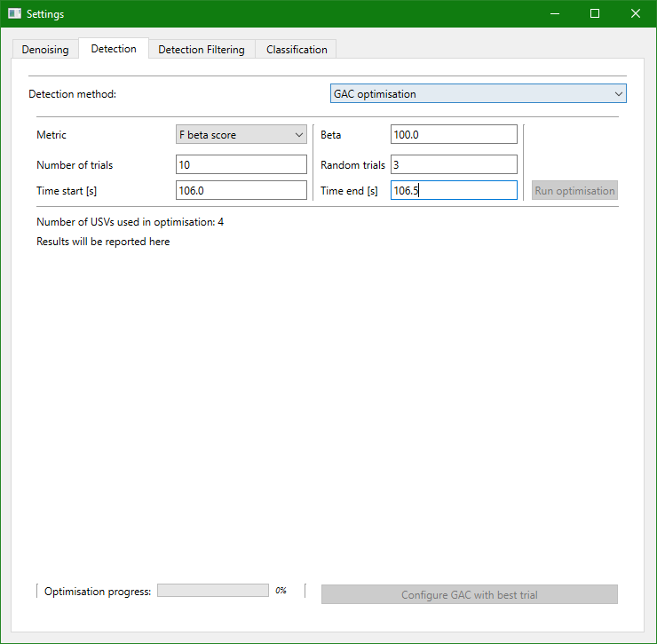This screenshot has width=657, height=644.
Task: Switch to the Denoising tab
Action: [x=45, y=50]
